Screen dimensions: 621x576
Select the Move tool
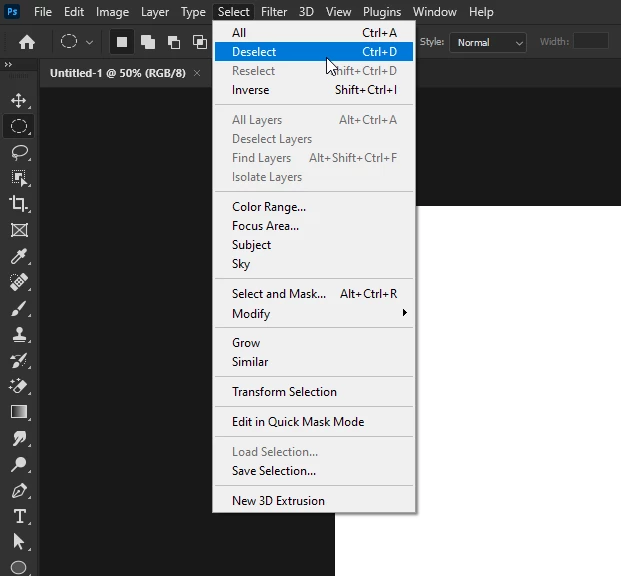tap(19, 101)
